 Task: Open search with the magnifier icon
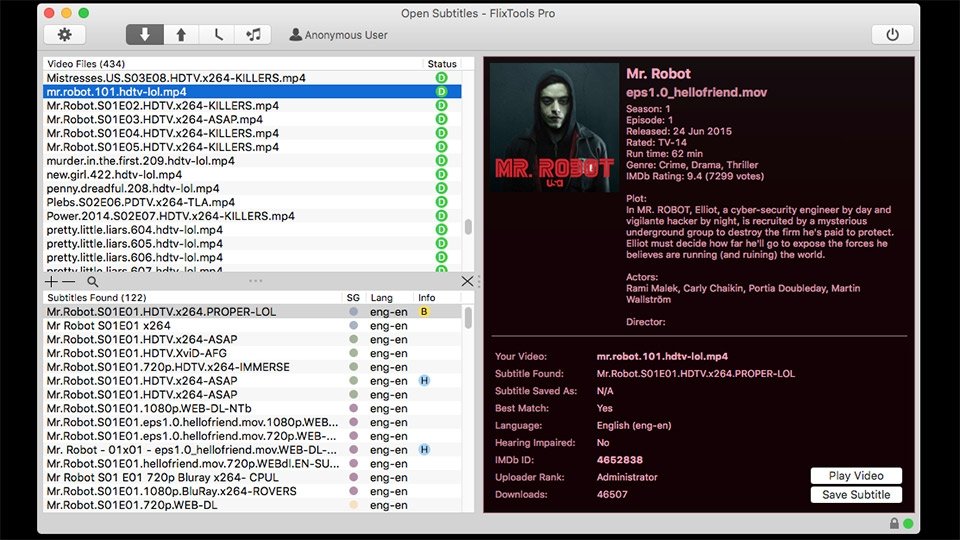(92, 282)
